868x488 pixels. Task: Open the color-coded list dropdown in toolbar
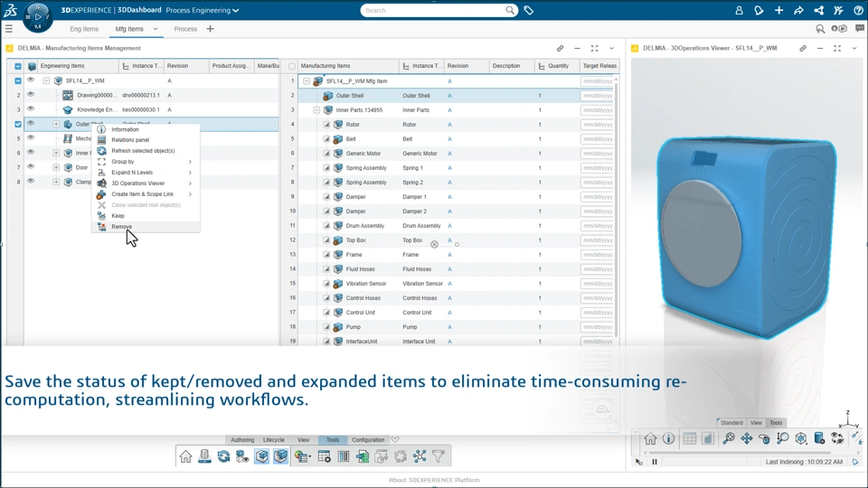click(302, 456)
